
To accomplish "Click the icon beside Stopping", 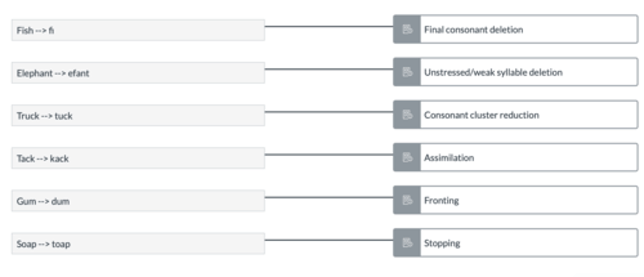I will (407, 243).
